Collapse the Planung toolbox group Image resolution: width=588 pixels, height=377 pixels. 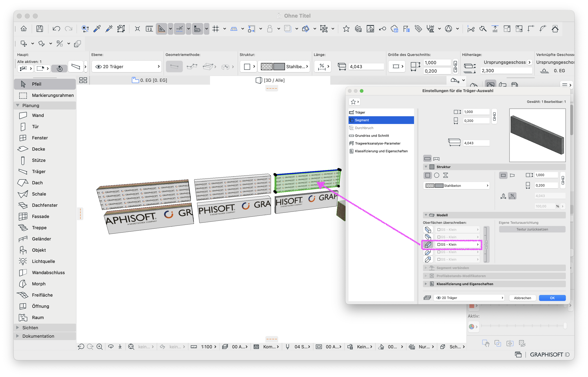(18, 105)
